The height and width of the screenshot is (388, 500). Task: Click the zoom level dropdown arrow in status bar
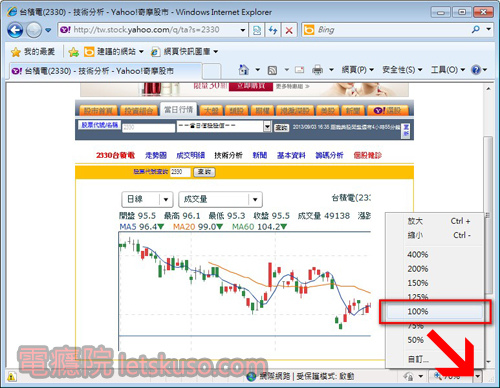pyautogui.click(x=478, y=377)
